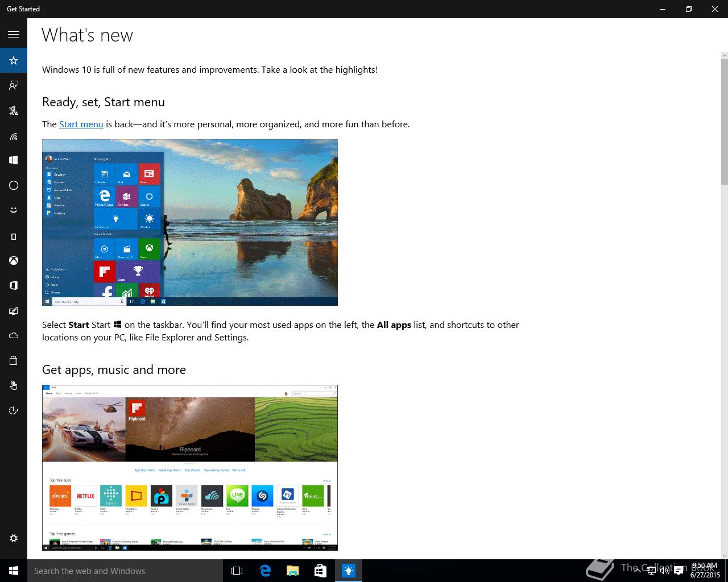Open the Store app from the taskbar
Viewport: 728px width, 582px height.
click(320, 571)
